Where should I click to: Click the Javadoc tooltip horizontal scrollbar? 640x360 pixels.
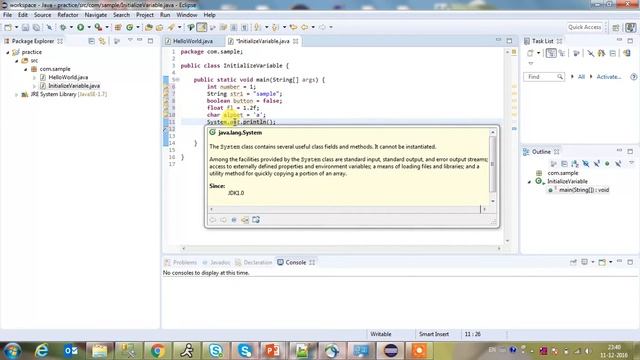pyautogui.click(x=348, y=209)
